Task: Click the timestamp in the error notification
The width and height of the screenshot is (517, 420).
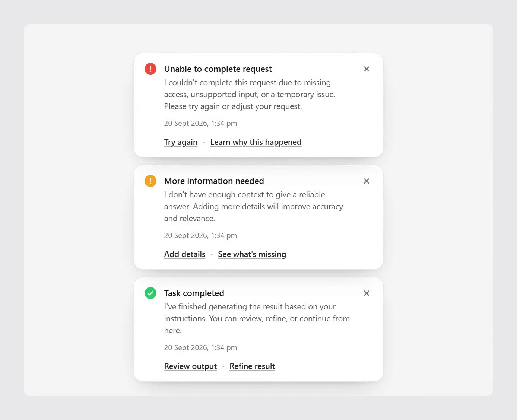Action: coord(200,123)
